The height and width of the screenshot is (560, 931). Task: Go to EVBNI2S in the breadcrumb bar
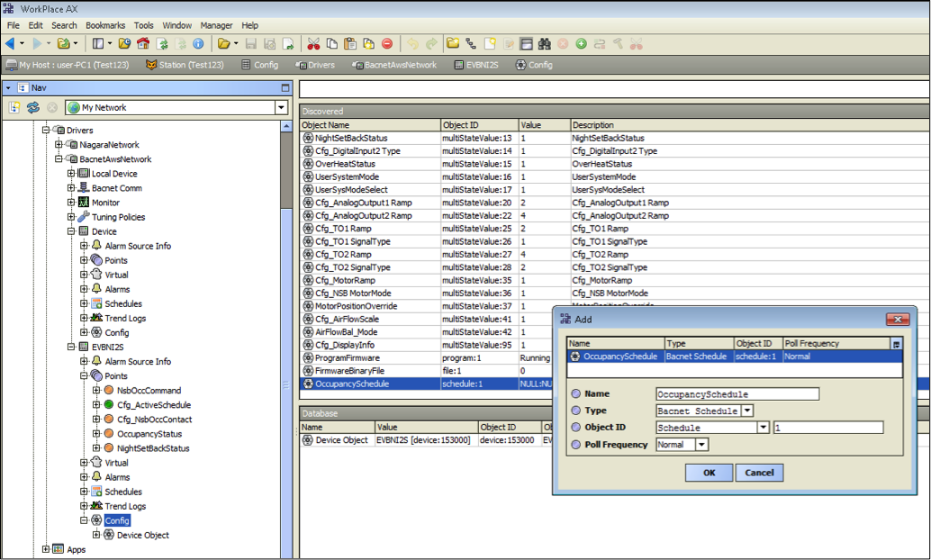[x=476, y=65]
